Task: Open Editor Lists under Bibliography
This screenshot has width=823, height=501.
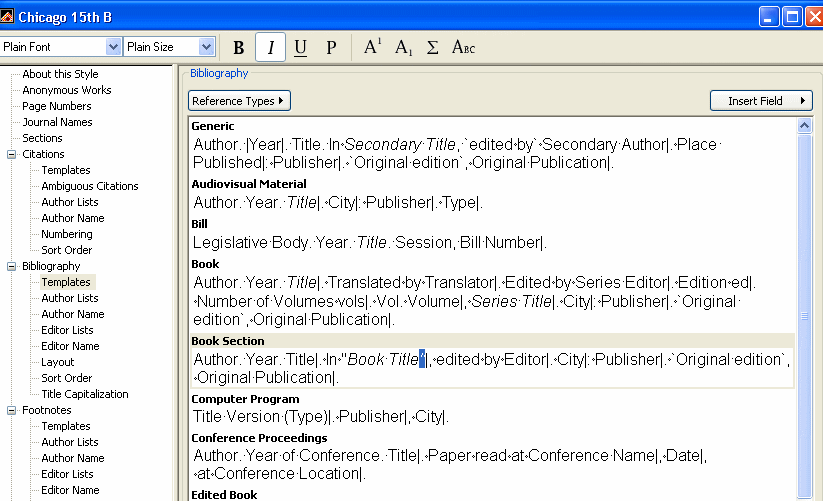Action: coord(67,330)
